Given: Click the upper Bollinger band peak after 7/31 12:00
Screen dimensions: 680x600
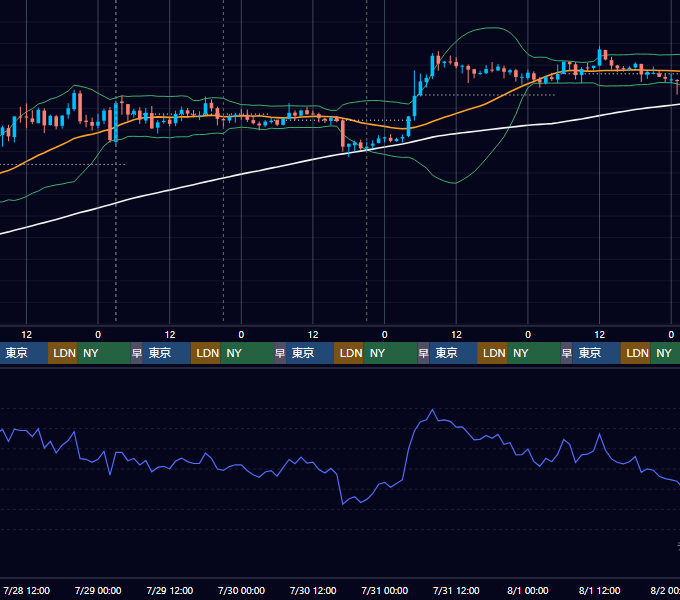Looking at the screenshot, I should (492, 28).
